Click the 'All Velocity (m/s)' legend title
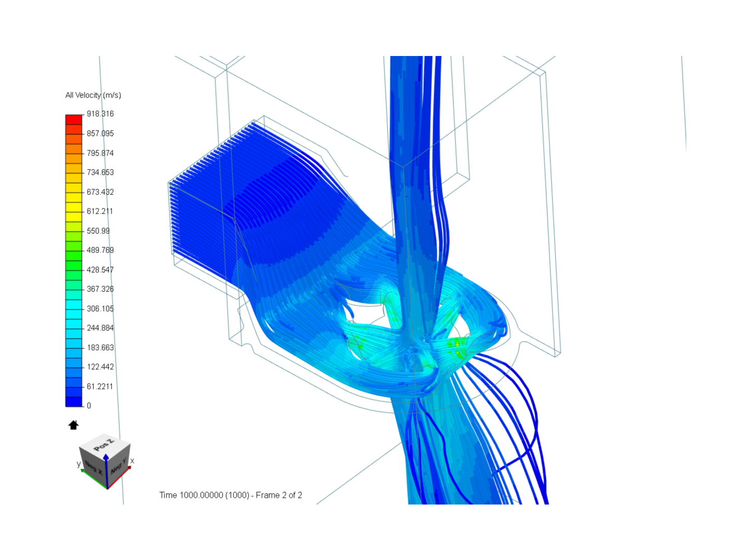The height and width of the screenshot is (560, 747). (93, 95)
